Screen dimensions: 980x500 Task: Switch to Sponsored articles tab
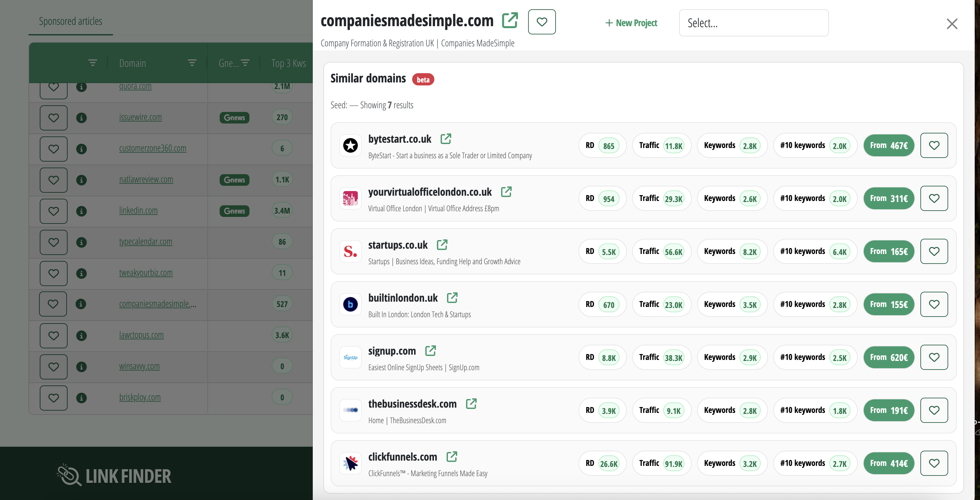click(71, 21)
